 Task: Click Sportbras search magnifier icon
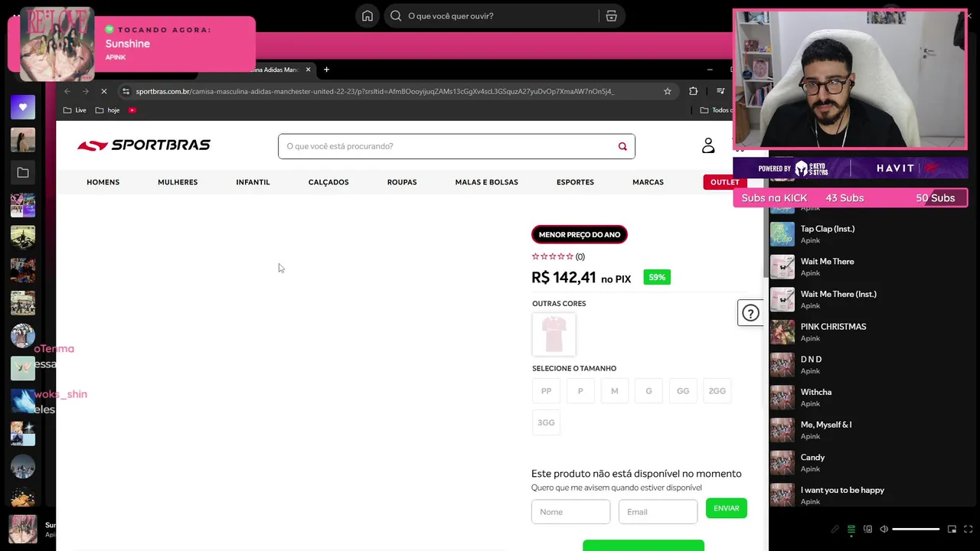point(622,146)
